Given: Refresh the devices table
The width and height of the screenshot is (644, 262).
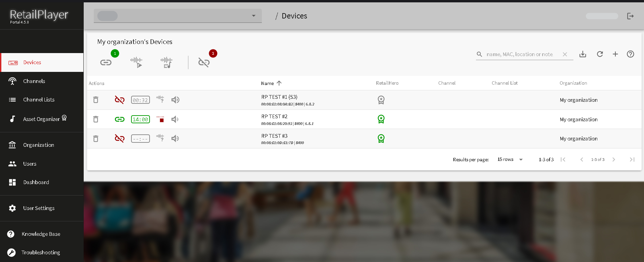Looking at the screenshot, I should point(600,54).
